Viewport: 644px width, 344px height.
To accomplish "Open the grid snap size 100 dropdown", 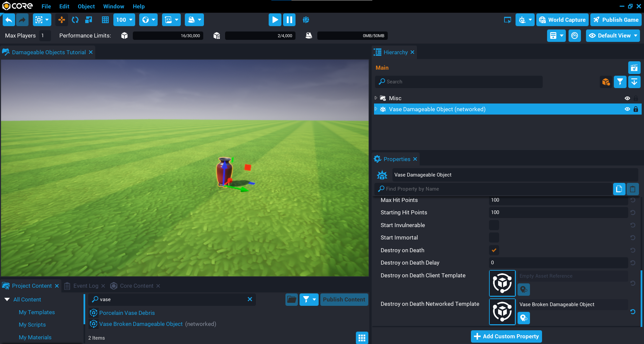I will click(124, 20).
